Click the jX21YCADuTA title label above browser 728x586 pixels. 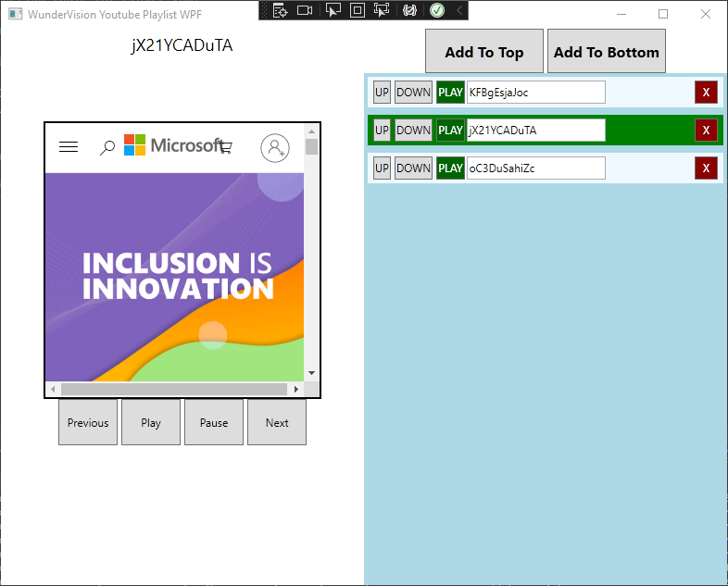(x=182, y=45)
